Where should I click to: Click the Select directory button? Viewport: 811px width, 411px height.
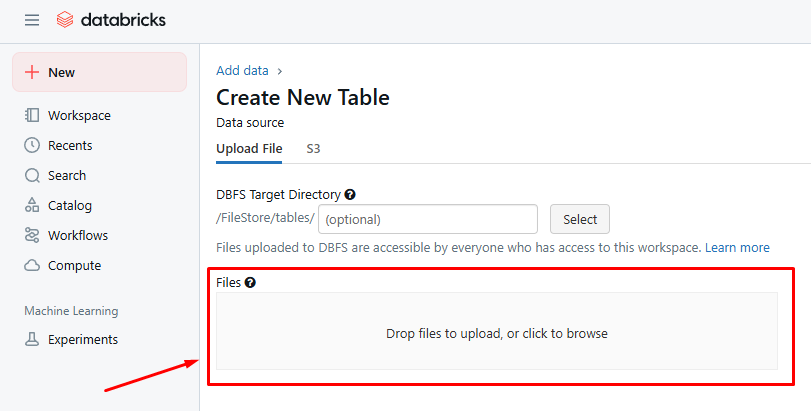[580, 219]
